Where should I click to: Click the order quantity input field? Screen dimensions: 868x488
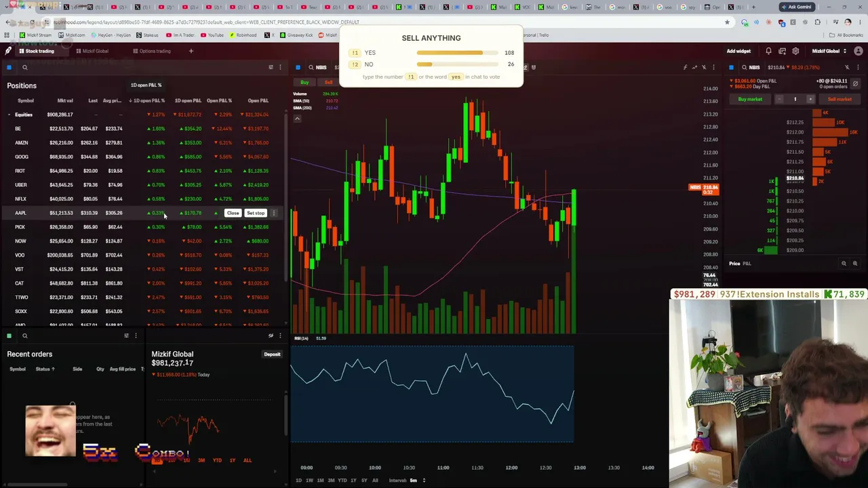pyautogui.click(x=795, y=99)
